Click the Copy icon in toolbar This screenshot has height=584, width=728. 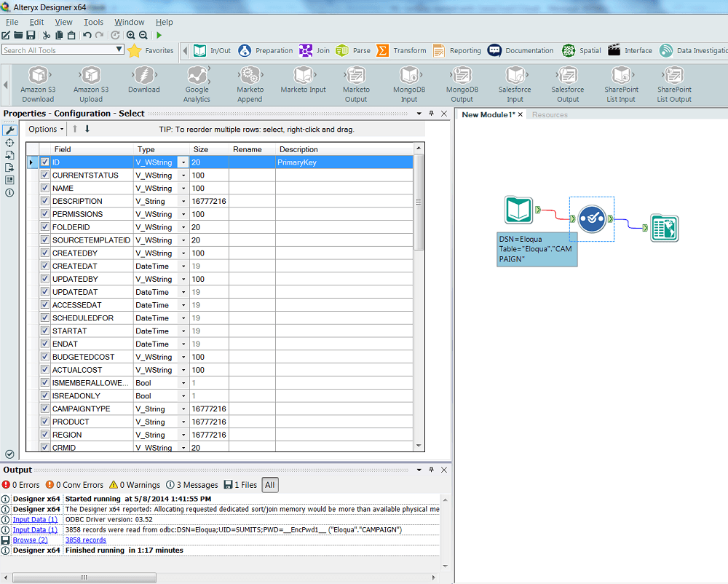[59, 35]
